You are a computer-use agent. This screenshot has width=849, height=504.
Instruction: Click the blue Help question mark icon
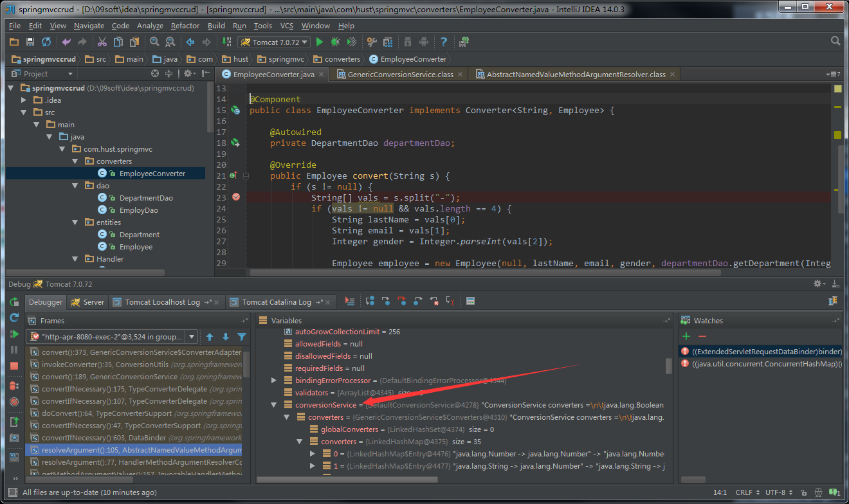point(444,42)
